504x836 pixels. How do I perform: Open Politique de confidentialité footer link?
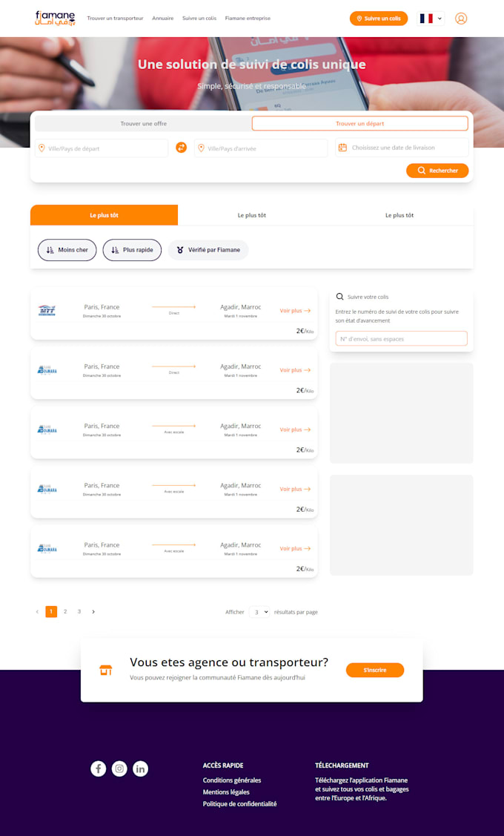(239, 803)
